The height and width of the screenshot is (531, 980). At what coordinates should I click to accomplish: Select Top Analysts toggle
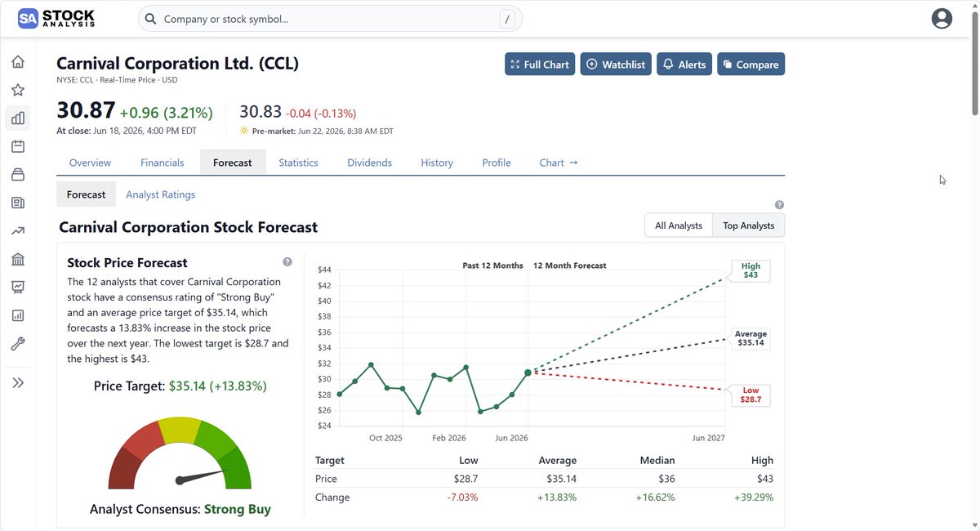tap(749, 225)
